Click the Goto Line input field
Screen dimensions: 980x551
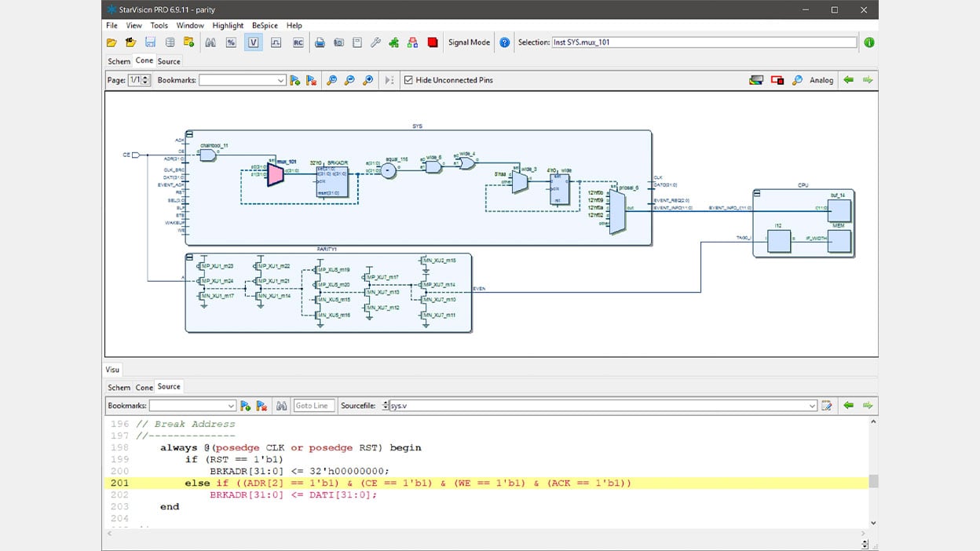(x=314, y=406)
